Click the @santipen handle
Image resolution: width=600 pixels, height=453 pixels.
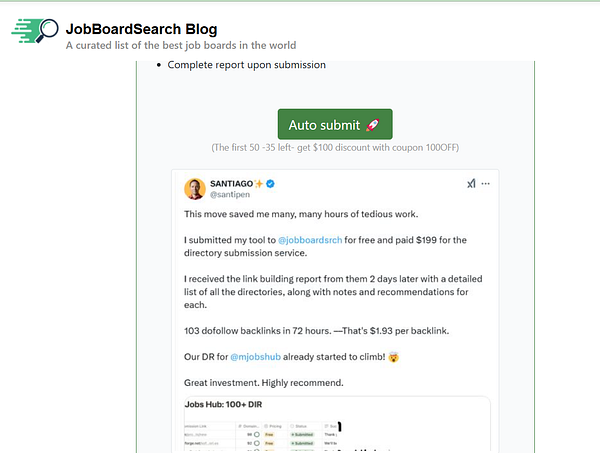point(228,195)
